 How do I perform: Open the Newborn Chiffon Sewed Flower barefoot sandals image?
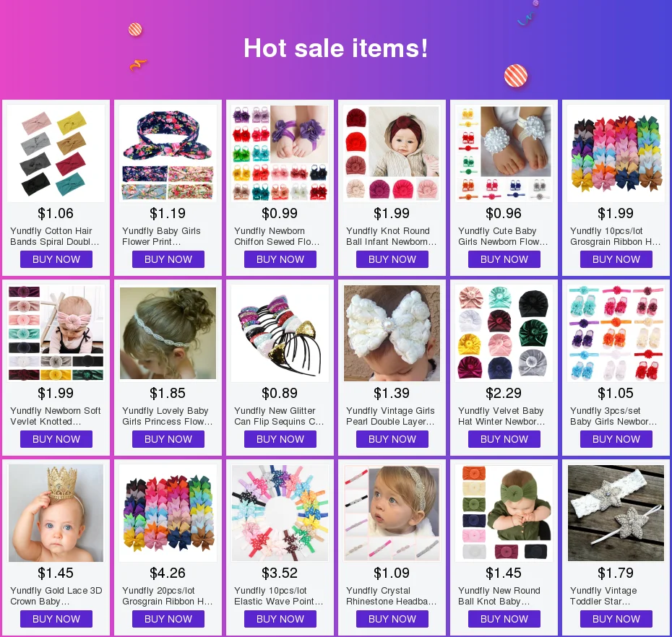[x=280, y=153]
